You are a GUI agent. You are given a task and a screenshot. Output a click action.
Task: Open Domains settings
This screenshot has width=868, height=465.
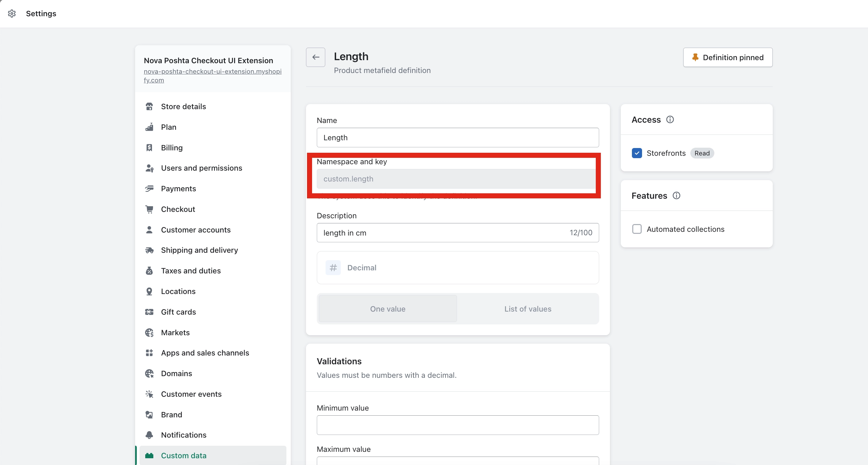[x=213, y=373]
